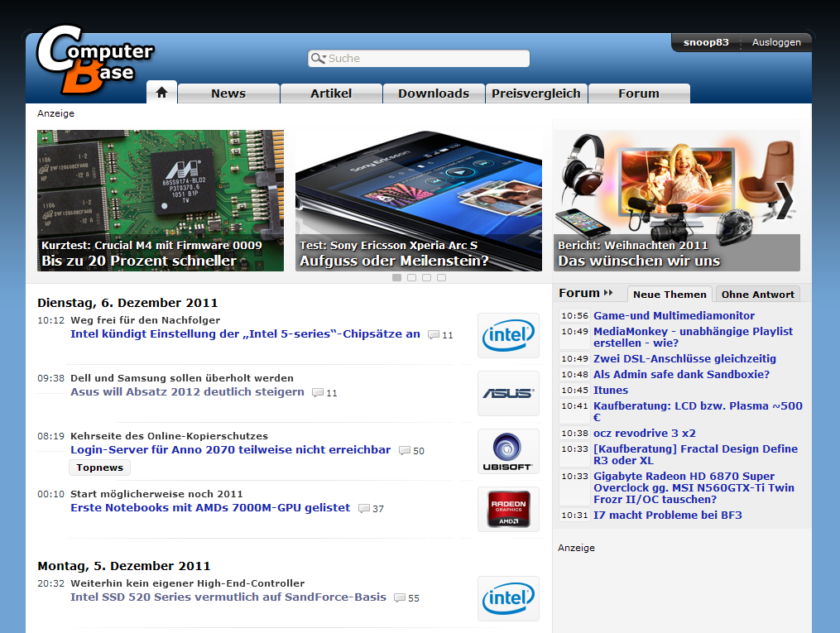Open Asus will Absatz 2012 steigern link
The image size is (840, 633).
point(188,391)
